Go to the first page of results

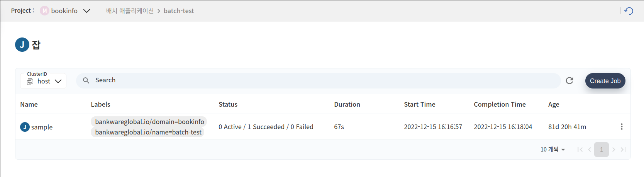(580, 150)
